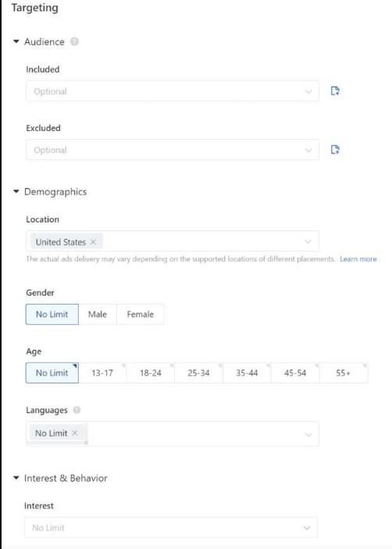Open the Excluded audience dropdown

(x=173, y=150)
